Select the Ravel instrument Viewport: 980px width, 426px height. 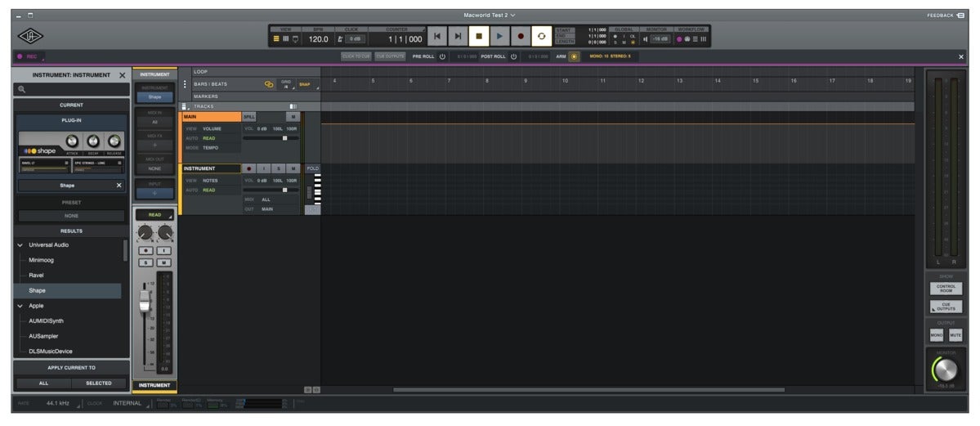(x=36, y=276)
